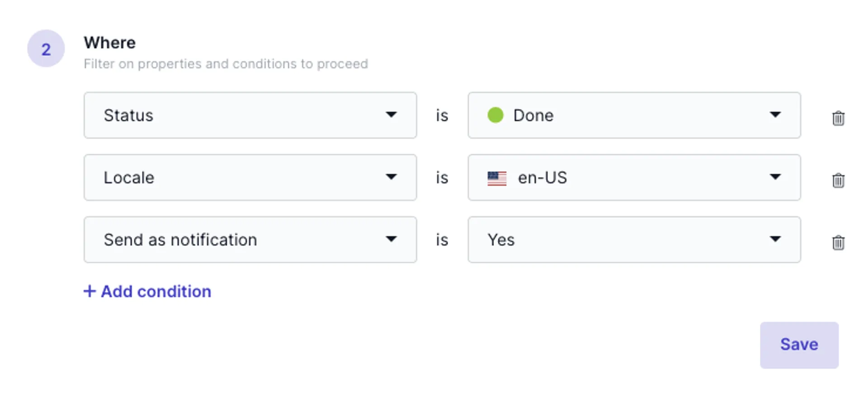The height and width of the screenshot is (398, 868).
Task: Open the Status property dropdown
Action: 250,115
